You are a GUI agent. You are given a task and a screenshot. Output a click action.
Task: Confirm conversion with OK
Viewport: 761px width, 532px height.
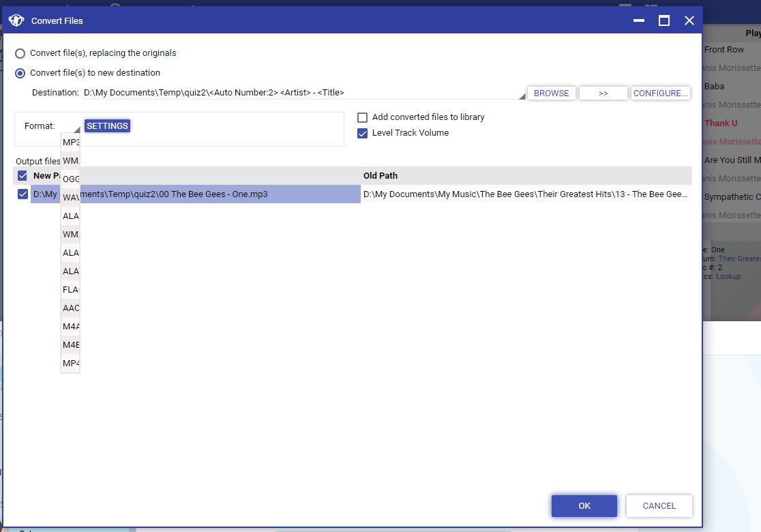tap(584, 506)
